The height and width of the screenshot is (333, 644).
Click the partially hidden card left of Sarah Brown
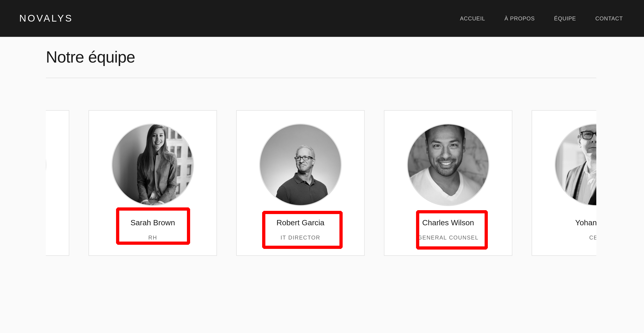[x=58, y=183]
